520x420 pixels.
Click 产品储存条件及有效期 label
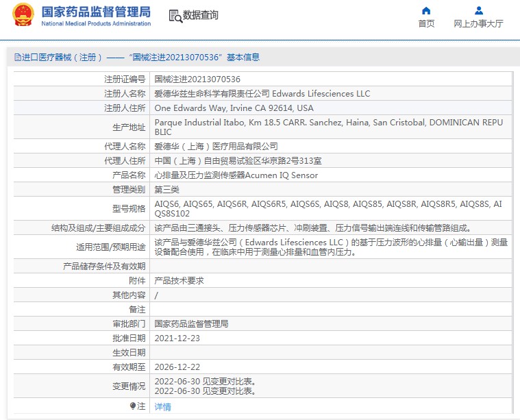click(104, 267)
